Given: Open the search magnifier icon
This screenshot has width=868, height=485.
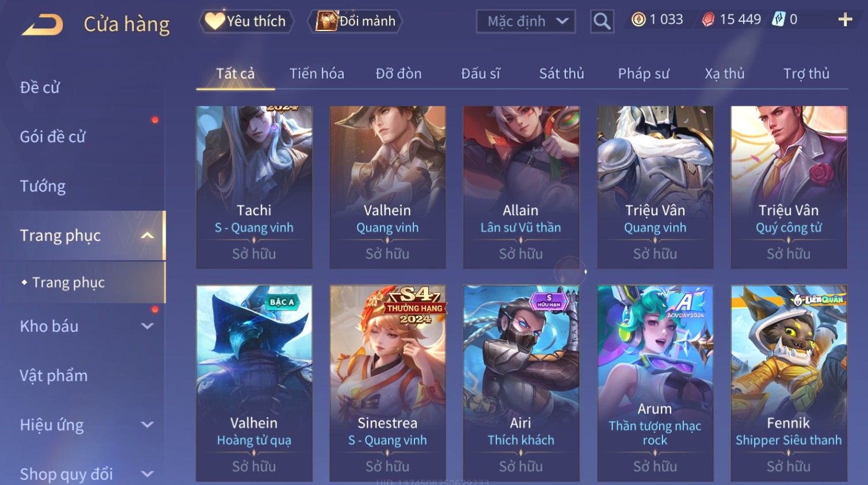Looking at the screenshot, I should point(602,21).
